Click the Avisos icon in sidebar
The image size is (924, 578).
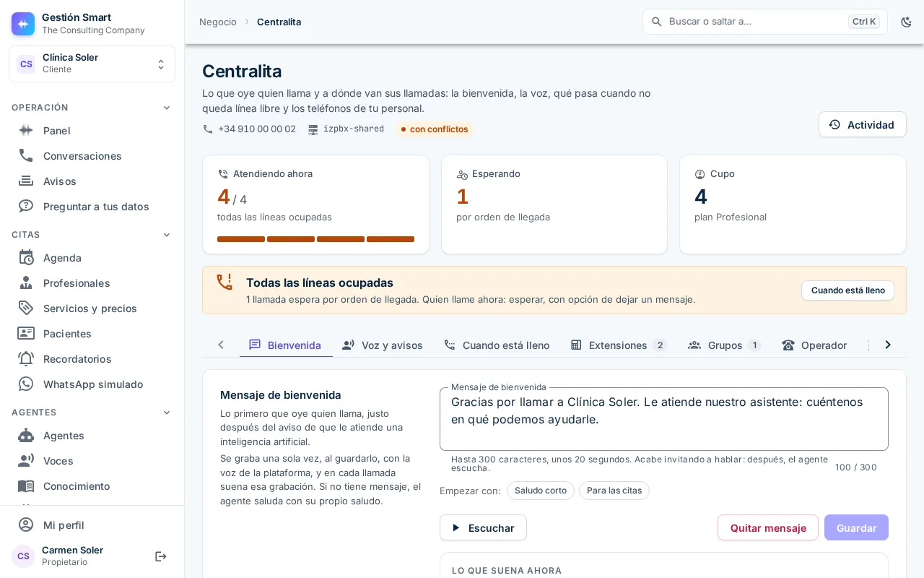[x=26, y=181]
